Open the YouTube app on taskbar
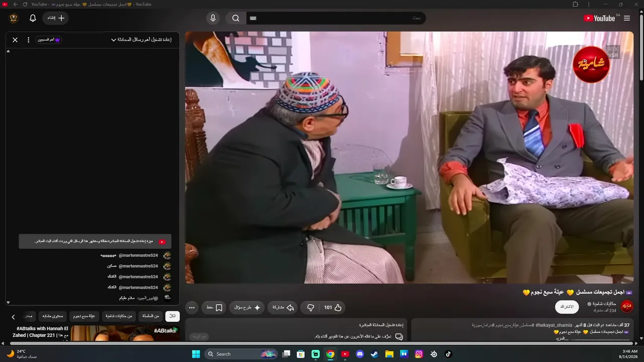This screenshot has height=362, width=644. [x=345, y=354]
